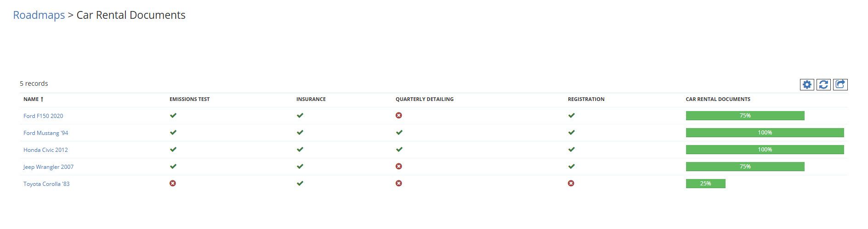This screenshot has height=229, width=868.
Task: Click the Quarterly Detailing column header
Action: click(425, 99)
